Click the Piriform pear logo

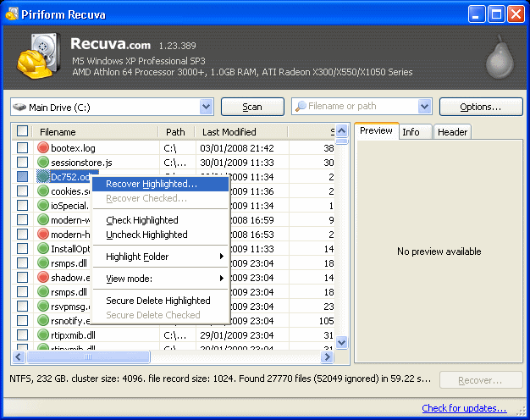pyautogui.click(x=500, y=57)
